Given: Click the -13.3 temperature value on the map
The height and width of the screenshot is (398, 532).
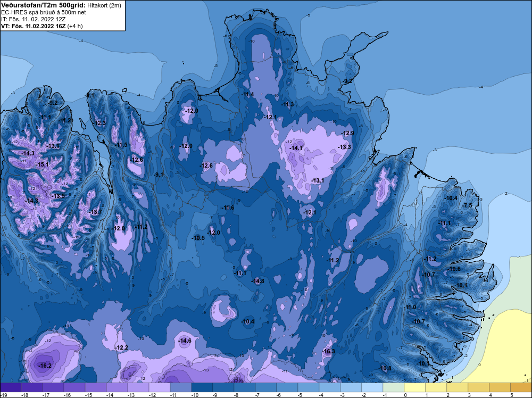Looking at the screenshot, I should [345, 147].
